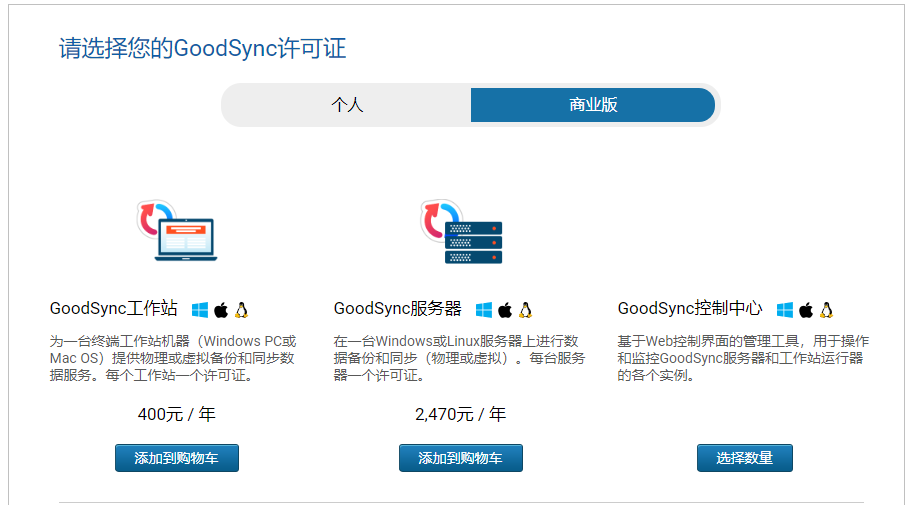Viewport: 907px width, 505px height.
Task: Click the GoodSync服务器 product title
Action: [397, 309]
